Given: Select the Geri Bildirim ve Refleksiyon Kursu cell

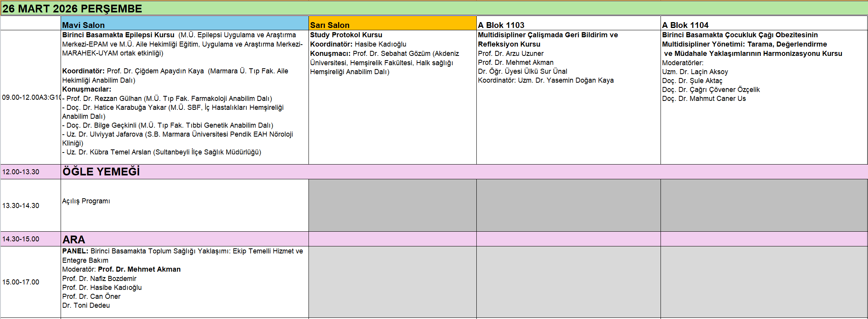Looking at the screenshot, I should point(568,97).
